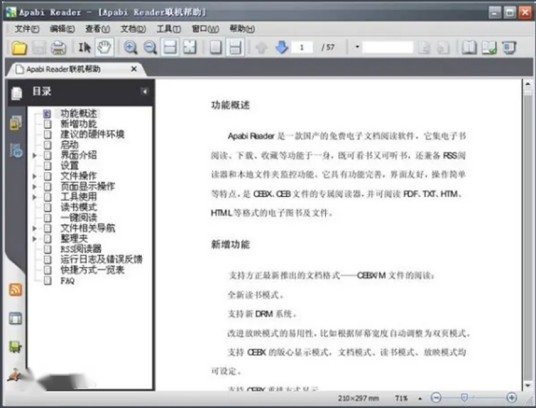This screenshot has width=536, height=408.
Task: Open the search options dropdown arrow
Action: tap(357, 47)
